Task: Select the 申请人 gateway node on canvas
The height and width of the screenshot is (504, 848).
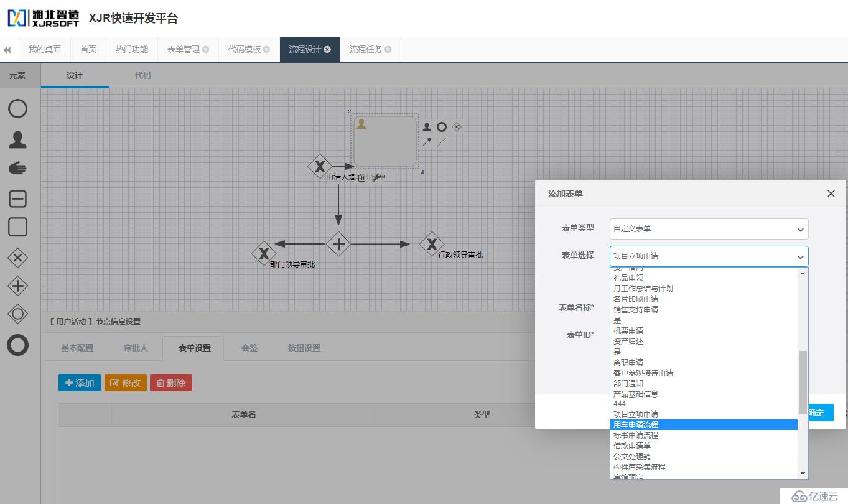Action: (320, 166)
